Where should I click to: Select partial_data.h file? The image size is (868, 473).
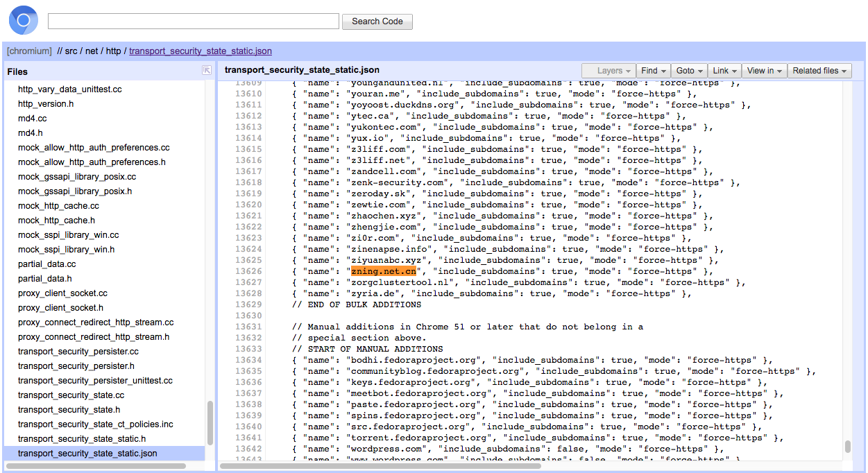45,279
